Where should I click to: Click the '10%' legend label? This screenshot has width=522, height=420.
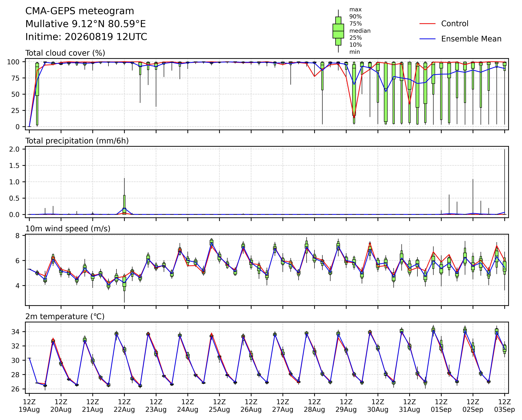click(x=355, y=45)
